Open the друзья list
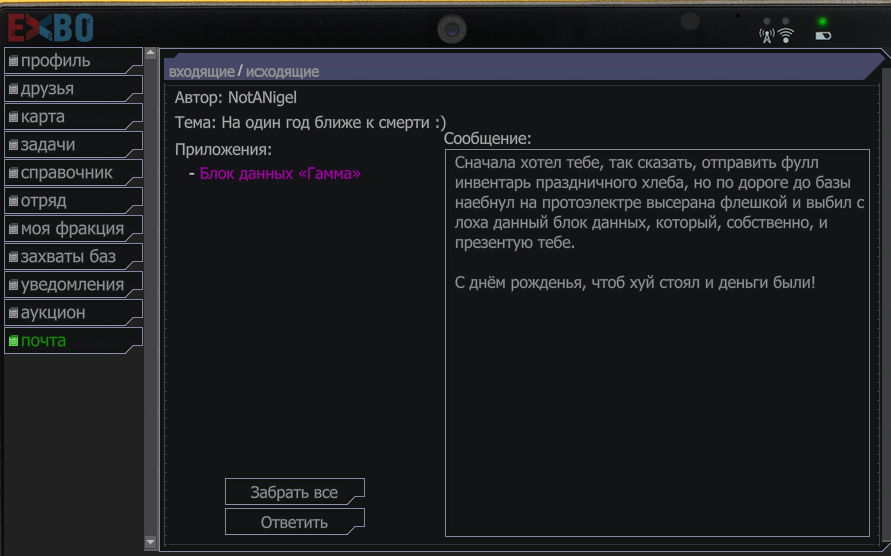891x556 pixels. click(73, 88)
